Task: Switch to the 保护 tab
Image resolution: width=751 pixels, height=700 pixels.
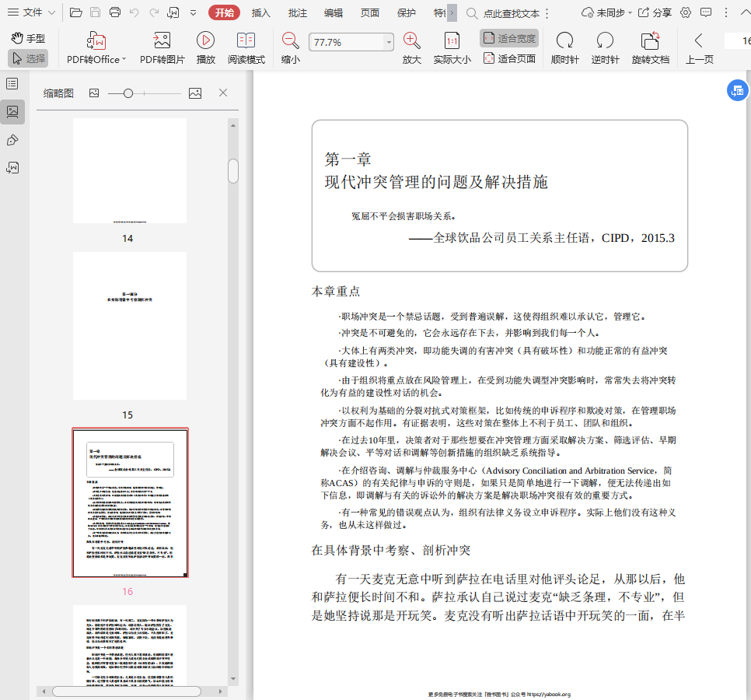Action: coord(406,13)
